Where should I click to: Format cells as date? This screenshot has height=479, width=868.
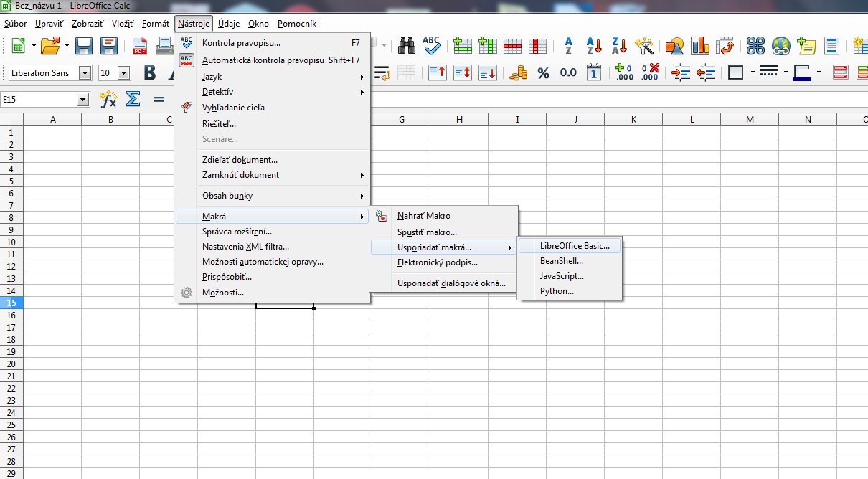(x=594, y=72)
